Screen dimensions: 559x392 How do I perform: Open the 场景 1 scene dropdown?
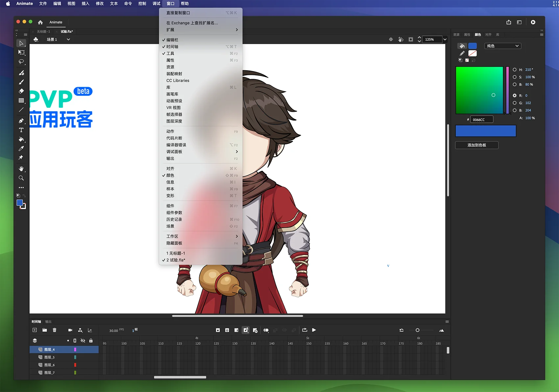pyautogui.click(x=68, y=39)
